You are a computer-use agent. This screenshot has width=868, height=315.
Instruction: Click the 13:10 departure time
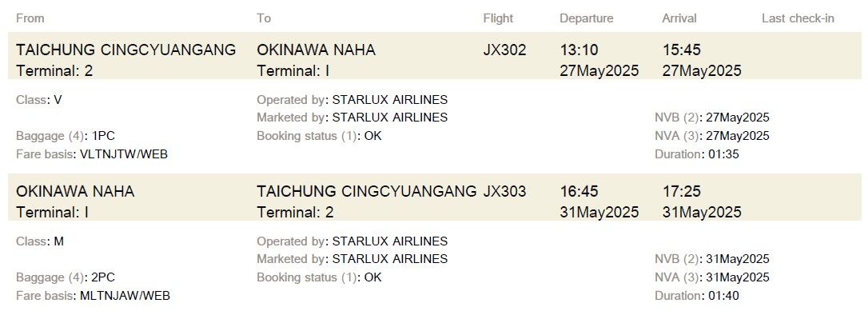(x=579, y=50)
